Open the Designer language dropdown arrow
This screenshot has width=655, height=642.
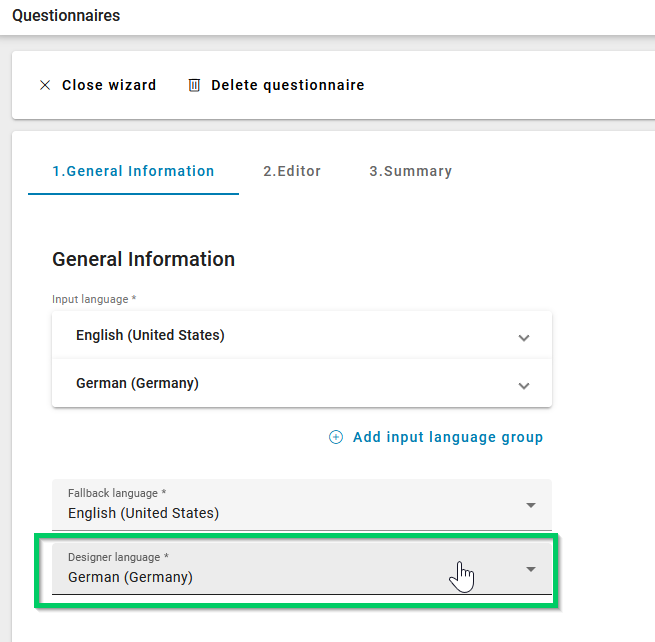coord(531,569)
